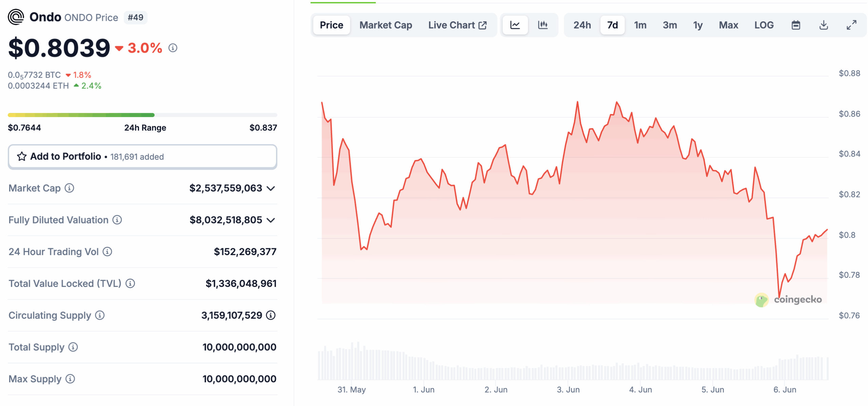Click the 24h Range progress bar
This screenshot has height=406, width=868.
[142, 115]
